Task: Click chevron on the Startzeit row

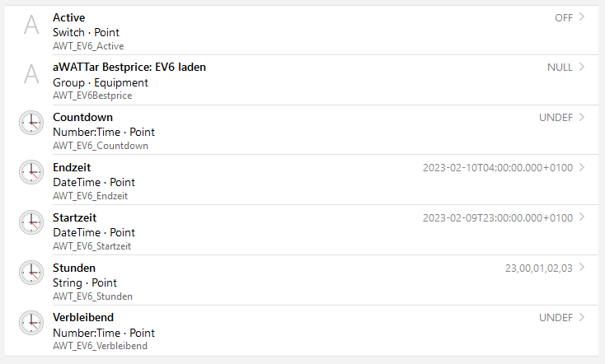Action: coord(582,217)
